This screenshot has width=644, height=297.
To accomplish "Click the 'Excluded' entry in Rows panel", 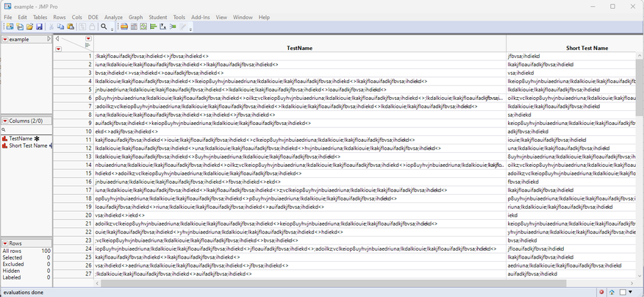I will tap(13, 264).
